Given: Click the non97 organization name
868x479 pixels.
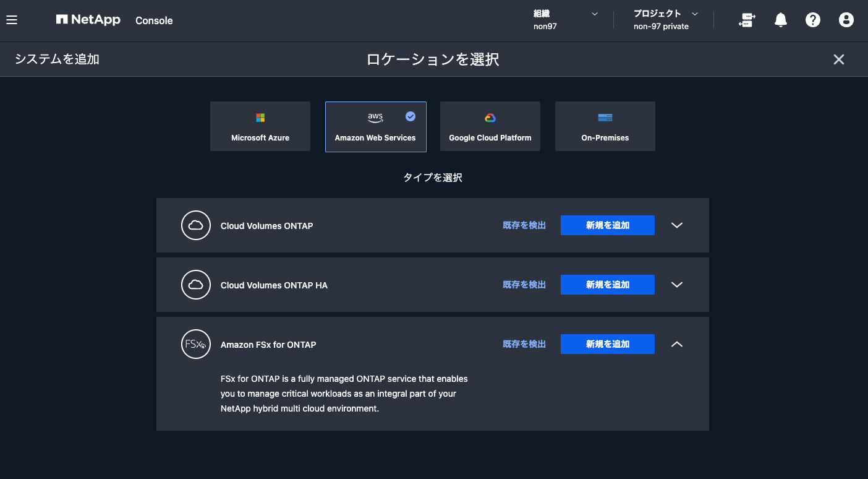Looking at the screenshot, I should pos(545,27).
